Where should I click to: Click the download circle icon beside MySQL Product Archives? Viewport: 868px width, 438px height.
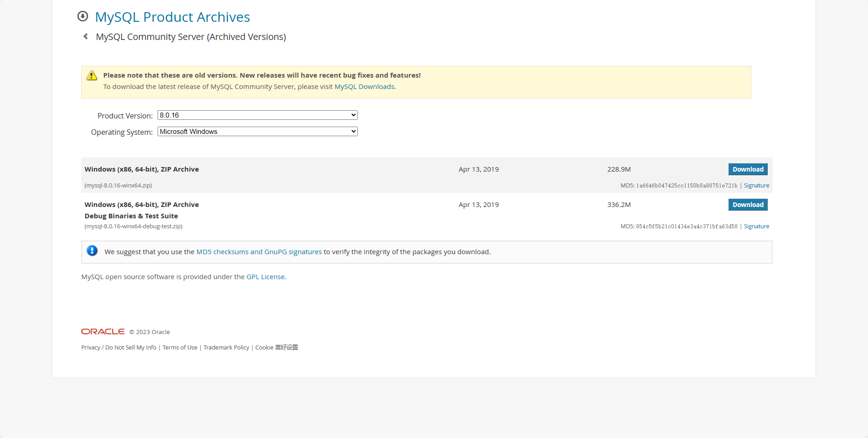(83, 16)
